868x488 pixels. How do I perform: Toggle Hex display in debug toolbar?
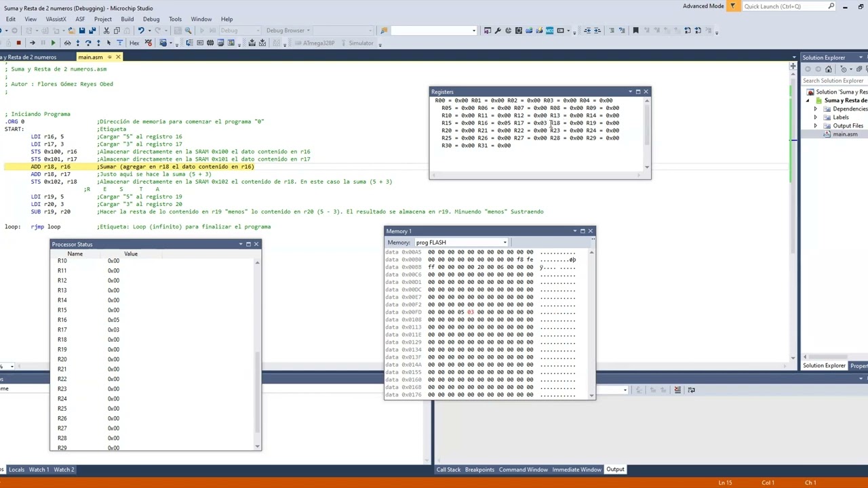point(134,43)
